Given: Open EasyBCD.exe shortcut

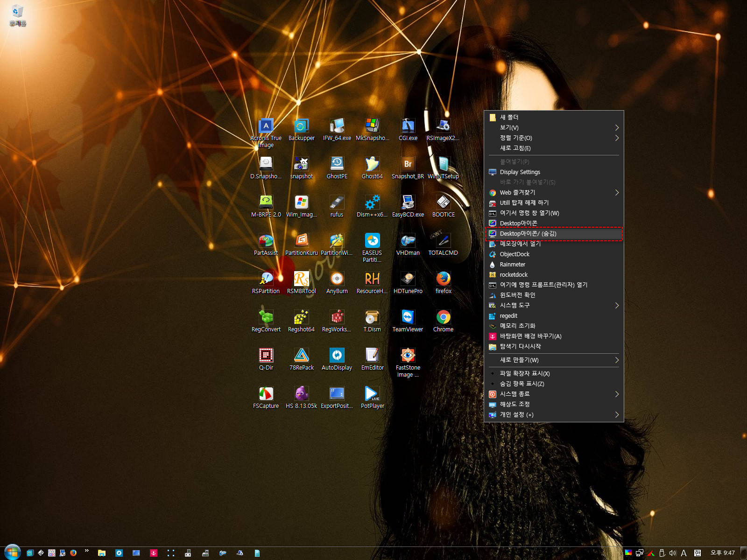Looking at the screenshot, I should (x=408, y=206).
